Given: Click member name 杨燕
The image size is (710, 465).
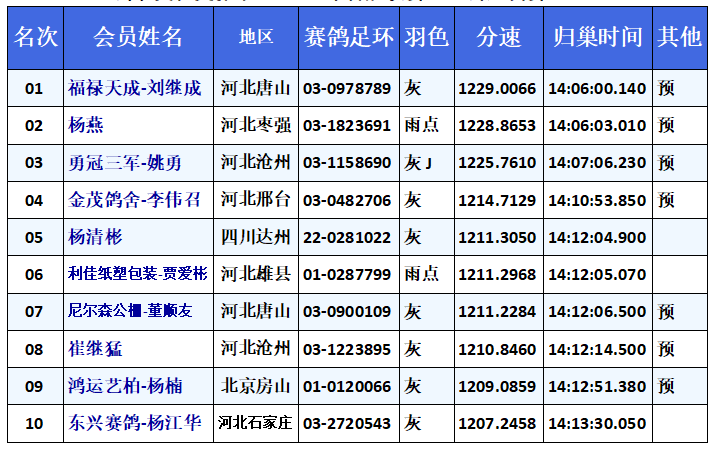Looking at the screenshot, I should click(86, 126).
